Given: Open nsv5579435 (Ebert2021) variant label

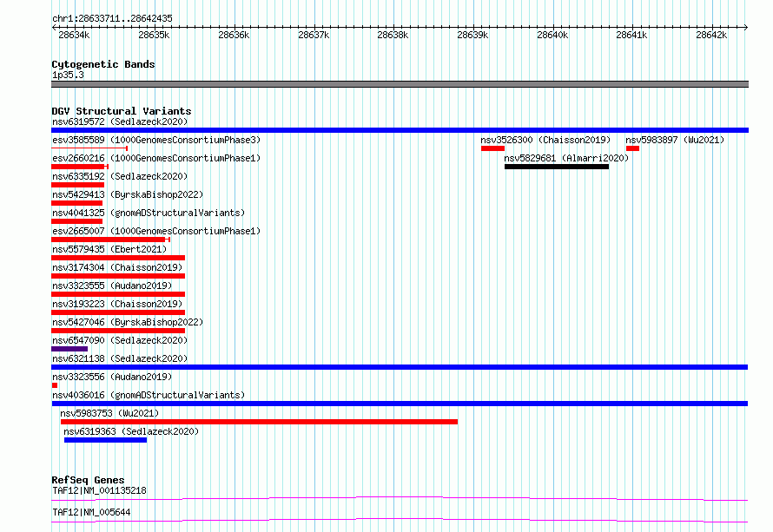Looking at the screenshot, I should click(x=109, y=249).
